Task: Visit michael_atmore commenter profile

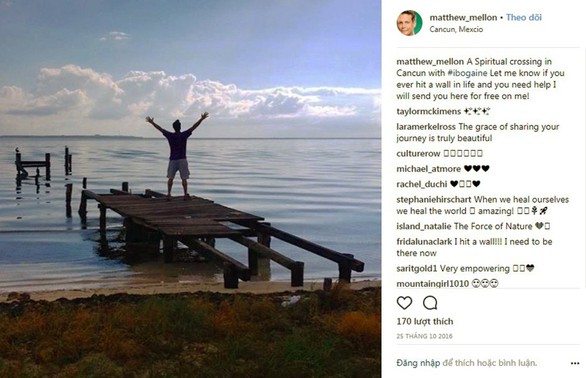Action: coord(428,169)
